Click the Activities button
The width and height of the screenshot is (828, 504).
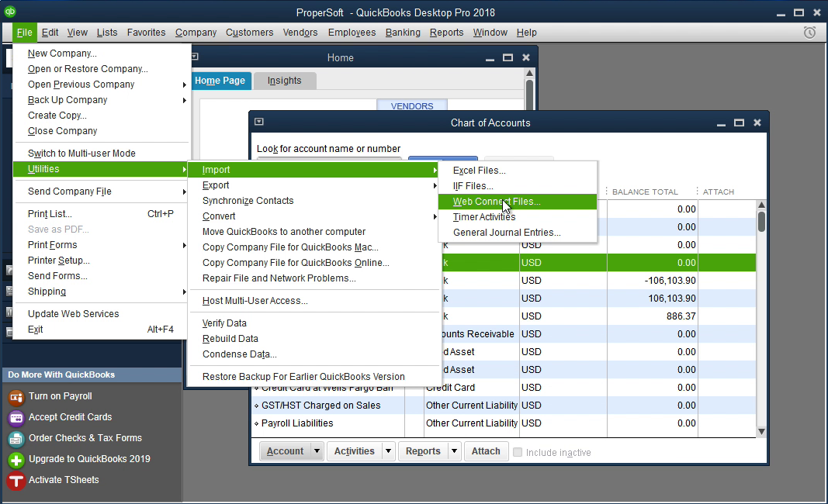click(x=355, y=451)
